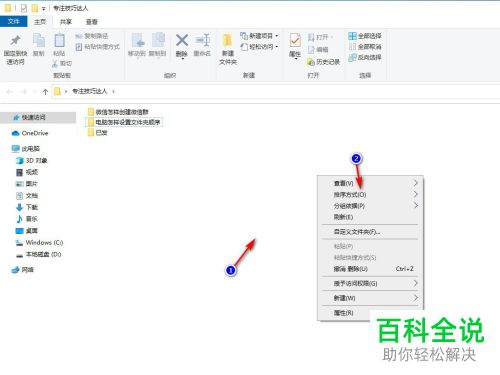500x375 pixels.
Task: Click 复制路径 in the clipboard group
Action: click(x=92, y=36)
